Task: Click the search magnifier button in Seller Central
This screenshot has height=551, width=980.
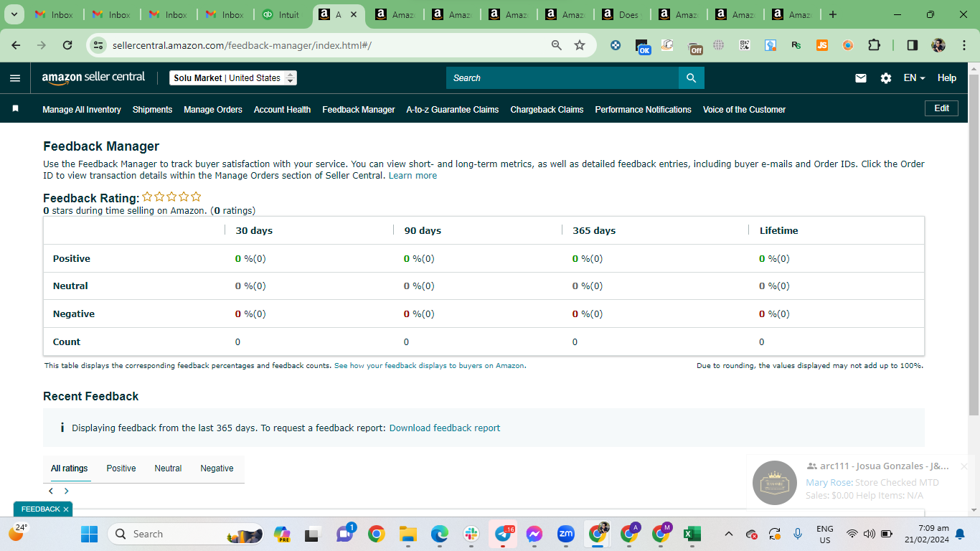Action: click(691, 78)
